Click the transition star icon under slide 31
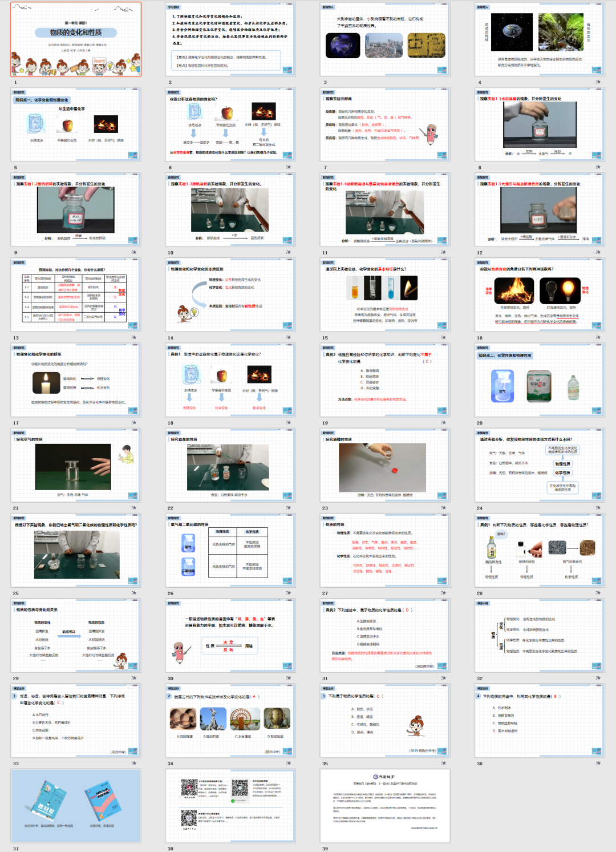This screenshot has width=616, height=852. (443, 678)
